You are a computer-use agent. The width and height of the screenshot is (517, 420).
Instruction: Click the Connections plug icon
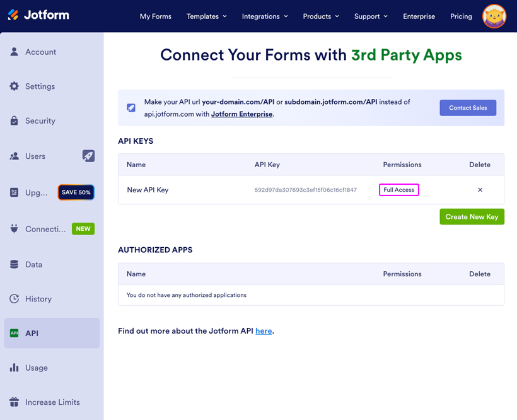pyautogui.click(x=14, y=228)
